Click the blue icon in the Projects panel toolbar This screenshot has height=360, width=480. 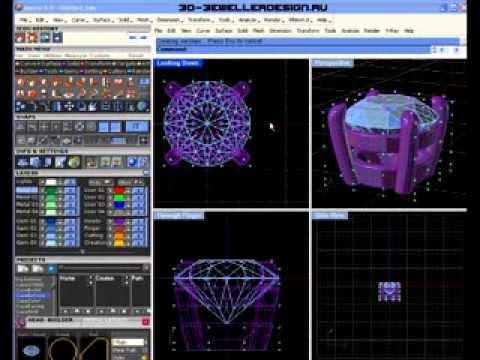[x=51, y=269]
